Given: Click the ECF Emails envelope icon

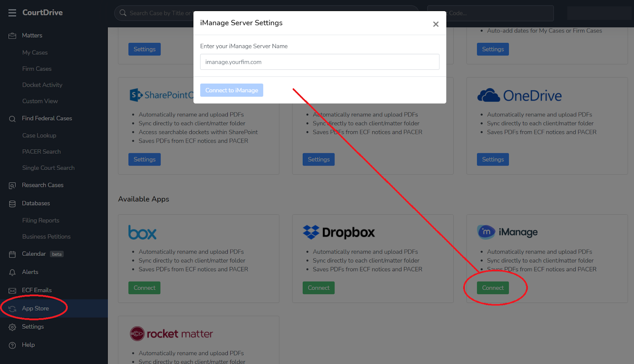Looking at the screenshot, I should [12, 291].
